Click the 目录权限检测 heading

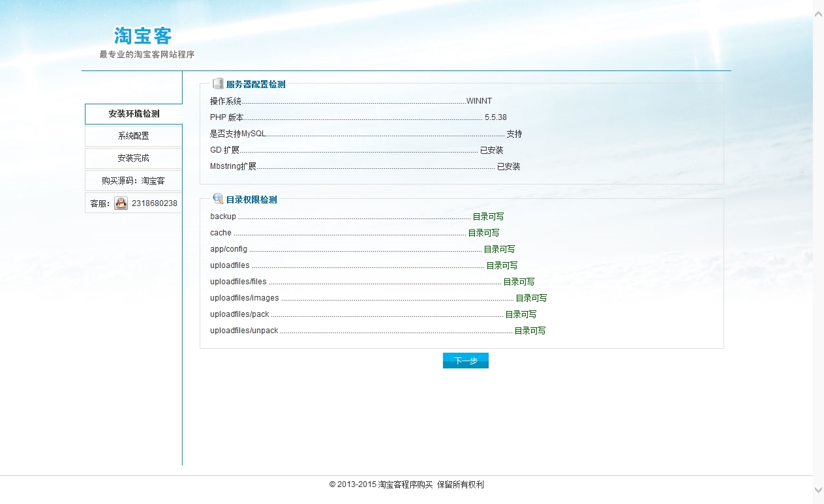click(252, 200)
